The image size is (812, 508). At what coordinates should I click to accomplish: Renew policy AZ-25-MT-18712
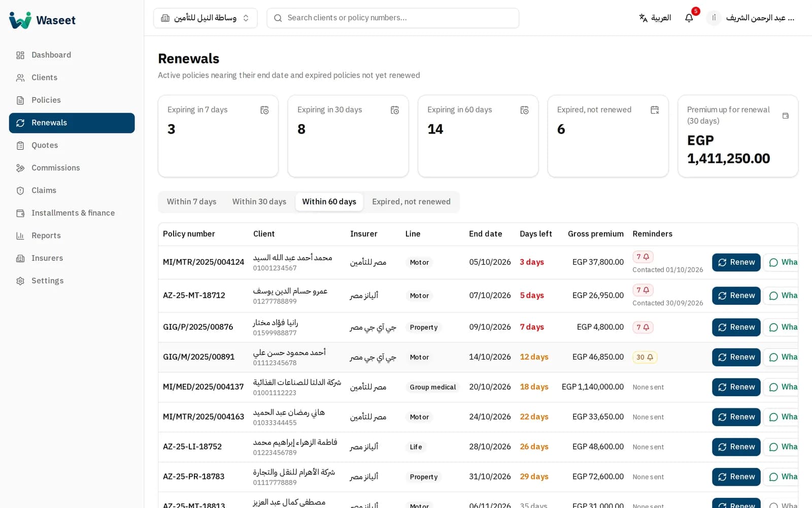click(736, 296)
